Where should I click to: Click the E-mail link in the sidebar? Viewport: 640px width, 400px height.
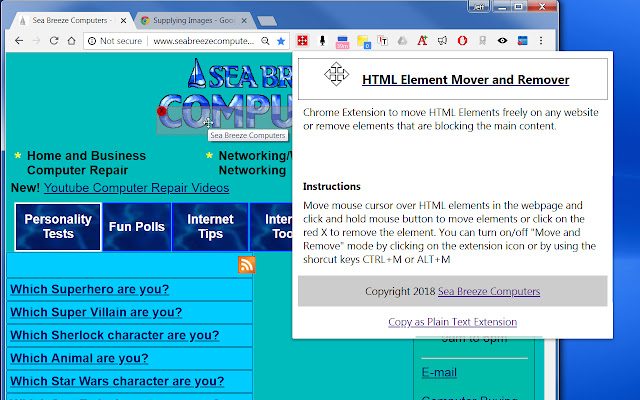[439, 372]
